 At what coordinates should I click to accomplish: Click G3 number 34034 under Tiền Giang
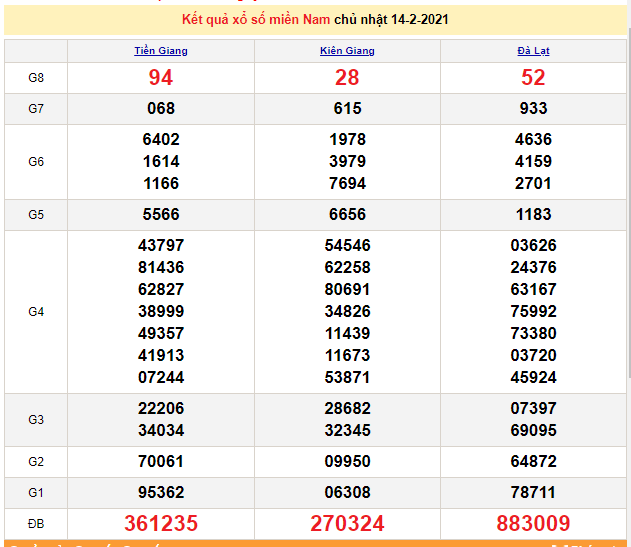160,431
